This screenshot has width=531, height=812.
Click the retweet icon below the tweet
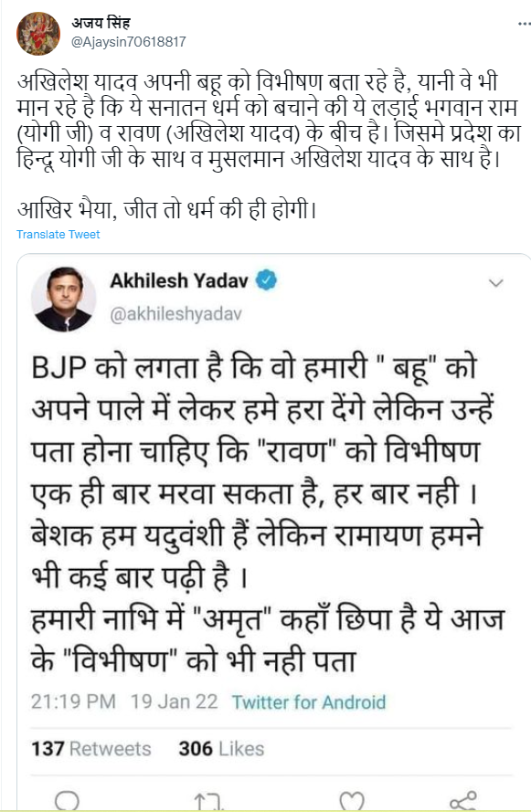tap(207, 798)
